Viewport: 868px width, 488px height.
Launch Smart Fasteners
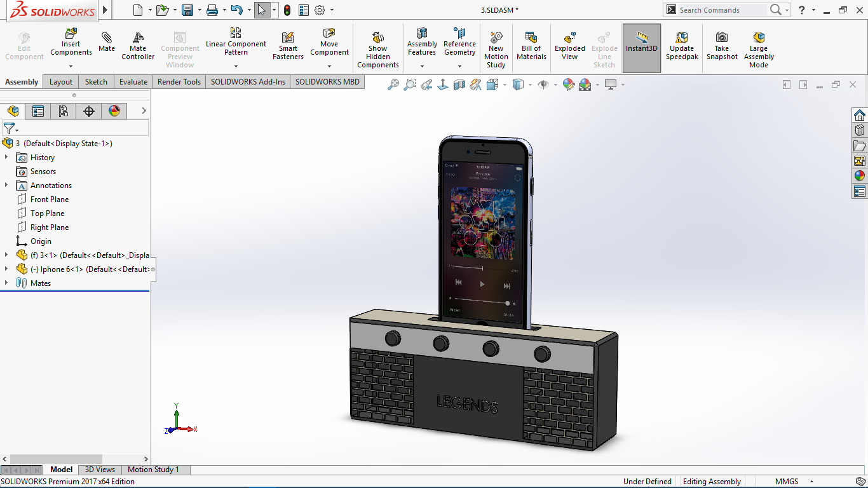click(x=288, y=46)
